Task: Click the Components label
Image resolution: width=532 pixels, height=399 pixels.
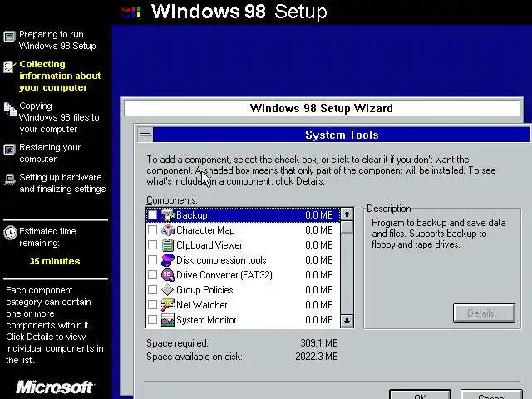Action: point(172,200)
